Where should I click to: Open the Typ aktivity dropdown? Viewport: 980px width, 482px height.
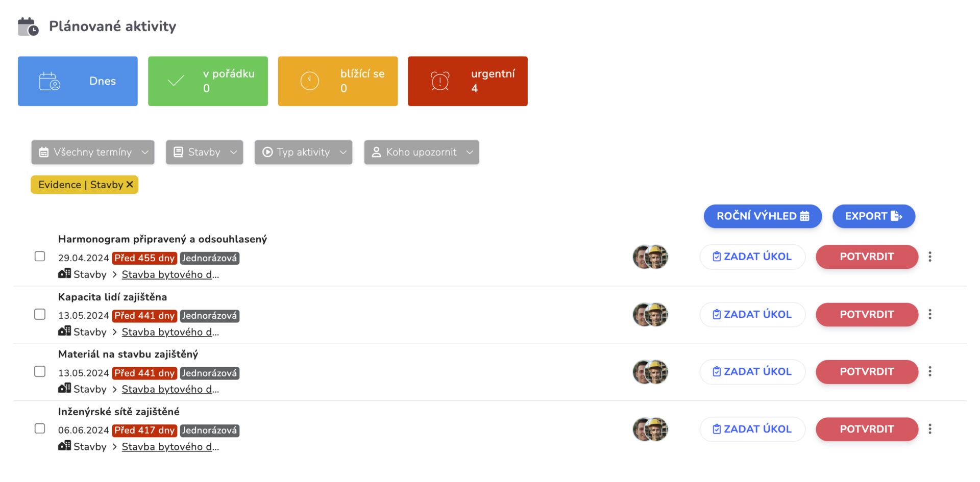303,152
